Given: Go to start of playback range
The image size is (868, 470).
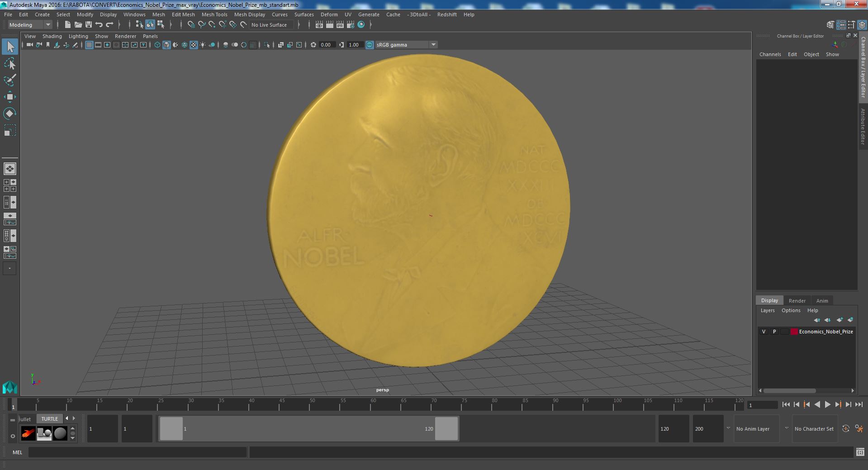Looking at the screenshot, I should (x=786, y=405).
